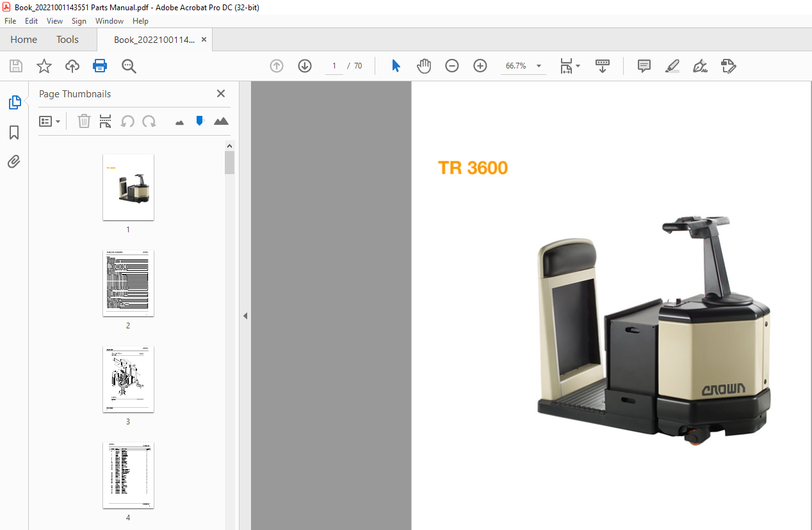Close the Page Thumbnails panel

click(x=221, y=93)
